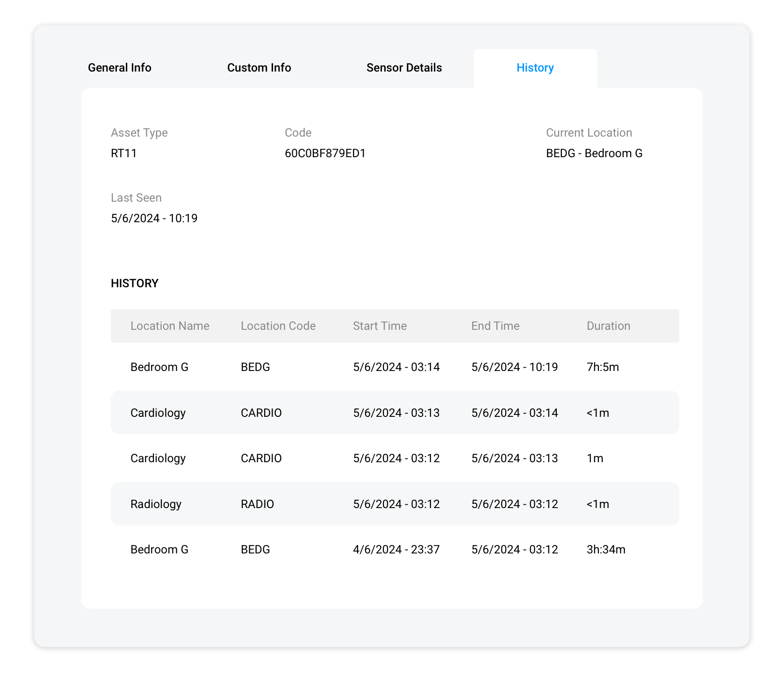Click CARDIO code in the 03:13 start row

(x=261, y=413)
